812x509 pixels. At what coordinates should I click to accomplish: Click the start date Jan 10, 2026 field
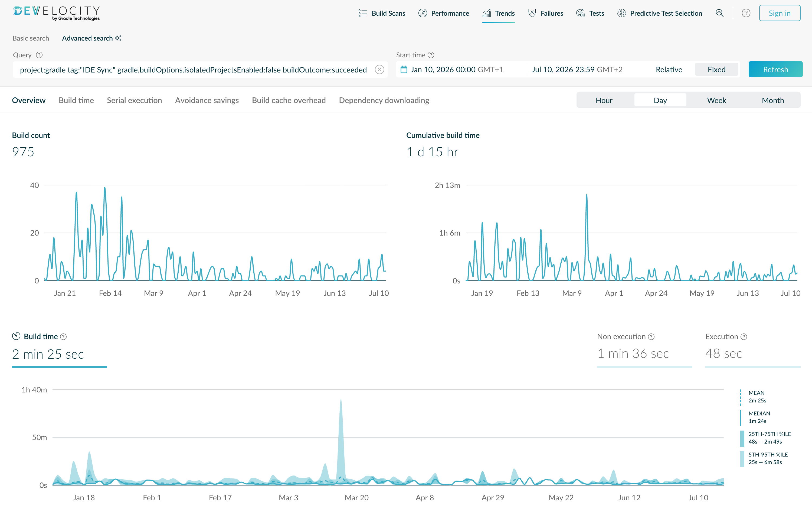click(x=457, y=69)
